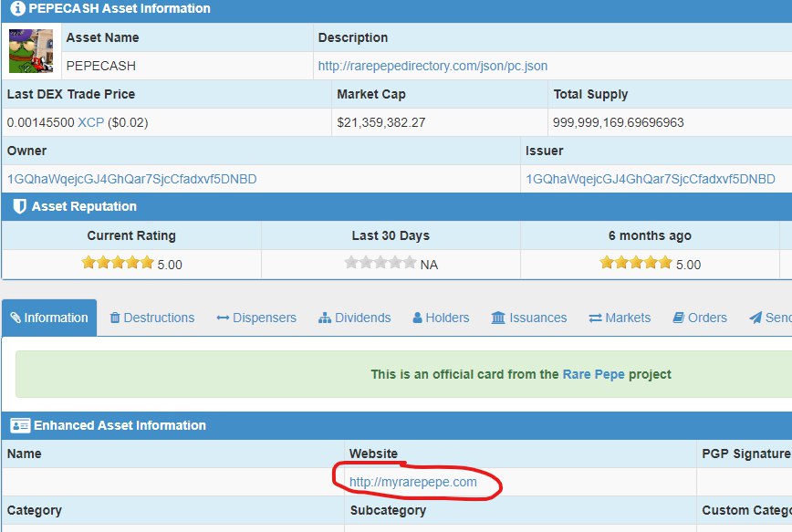Click the info icon beside PEPECASH Asset Information

(17, 8)
